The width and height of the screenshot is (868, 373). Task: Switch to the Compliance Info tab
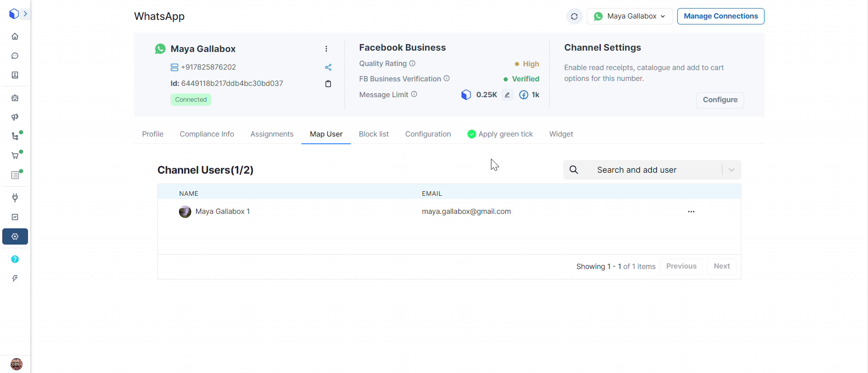click(207, 134)
